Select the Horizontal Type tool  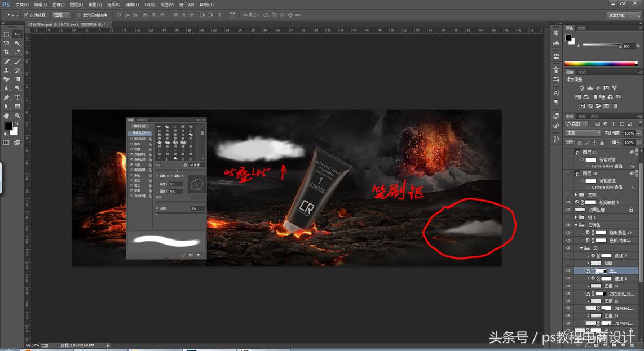pyautogui.click(x=17, y=97)
